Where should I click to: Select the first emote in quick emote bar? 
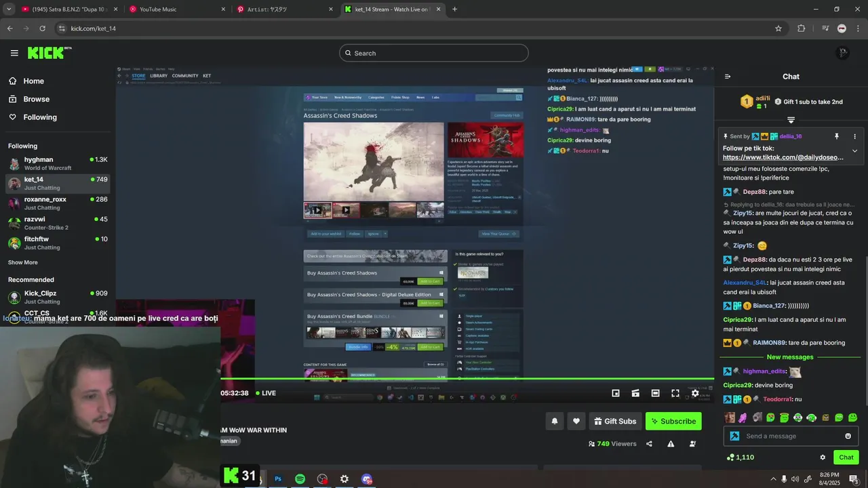(x=730, y=418)
